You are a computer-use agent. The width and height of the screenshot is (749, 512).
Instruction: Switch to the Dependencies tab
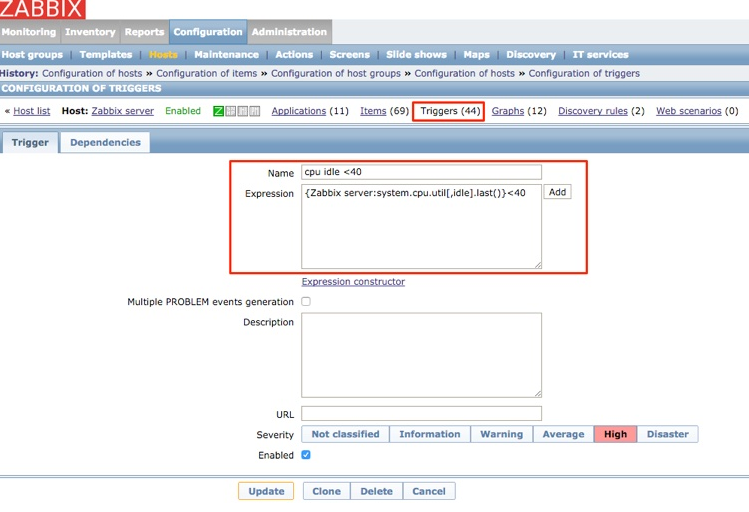tap(105, 142)
